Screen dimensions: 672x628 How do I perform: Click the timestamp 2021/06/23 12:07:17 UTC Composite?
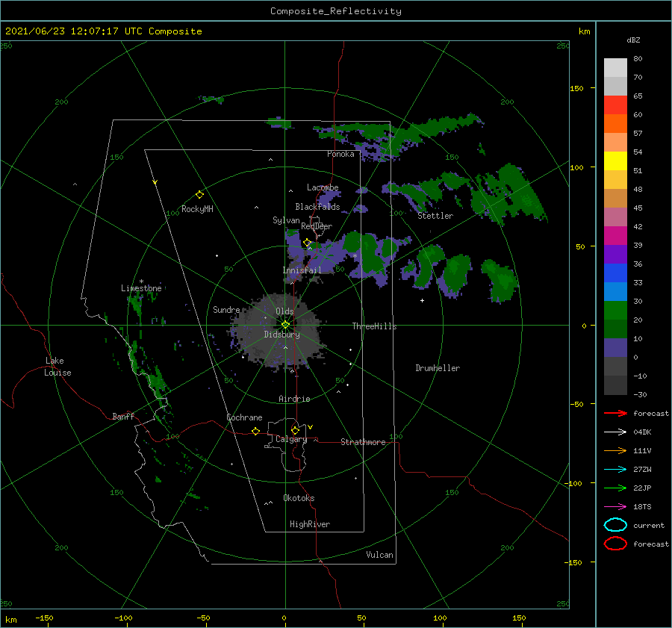click(x=103, y=31)
